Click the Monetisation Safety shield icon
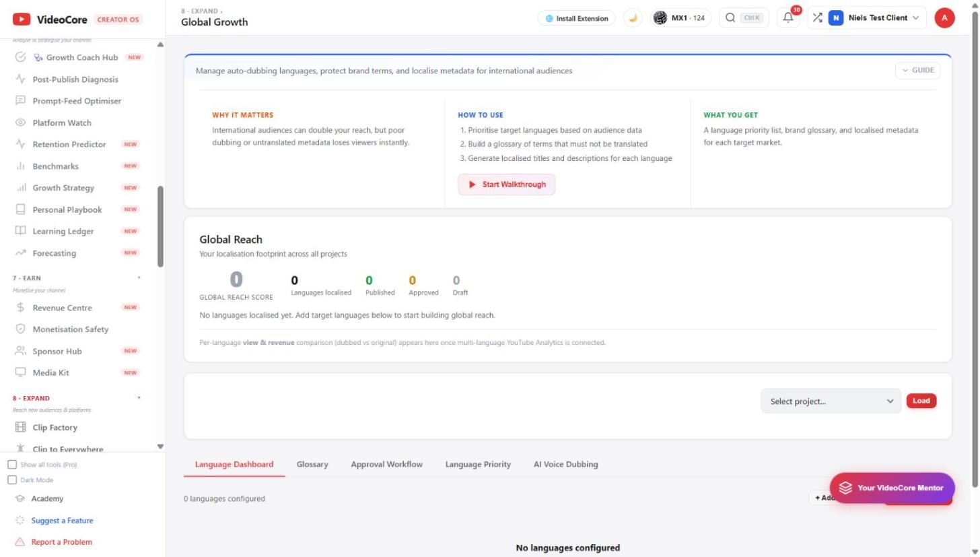This screenshot has width=980, height=557. (x=21, y=329)
